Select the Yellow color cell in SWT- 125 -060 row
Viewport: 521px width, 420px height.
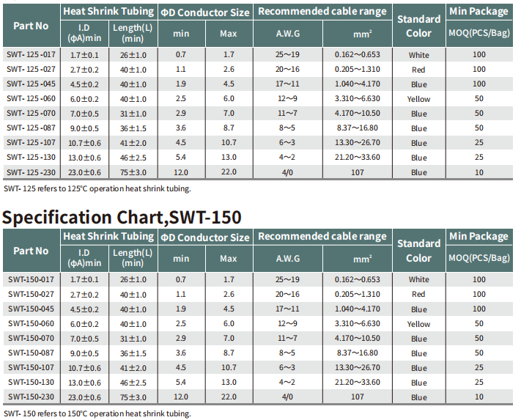click(x=418, y=99)
